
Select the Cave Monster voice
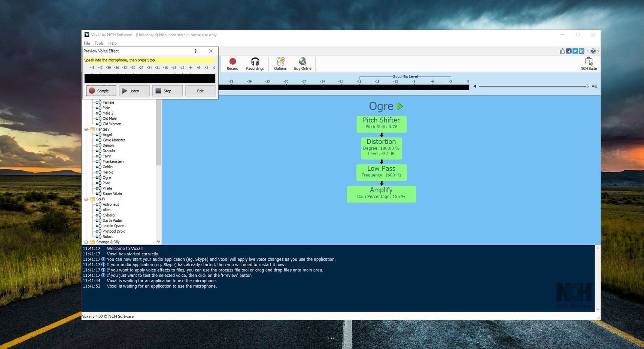(114, 140)
